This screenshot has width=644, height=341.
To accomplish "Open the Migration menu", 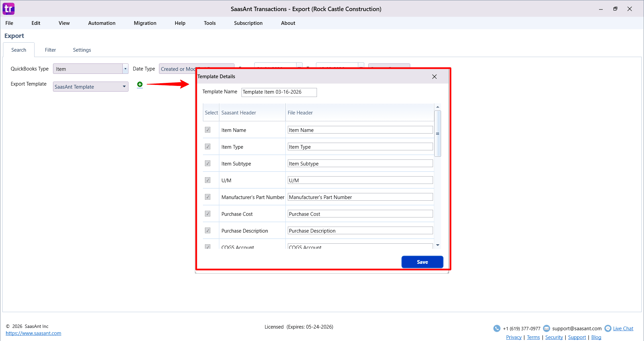I will (x=145, y=23).
